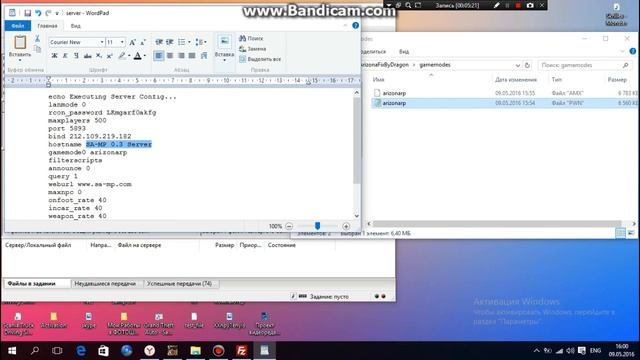Decrease paragraph indent
Image resolution: width=640 pixels, height=360 pixels.
coord(159,42)
